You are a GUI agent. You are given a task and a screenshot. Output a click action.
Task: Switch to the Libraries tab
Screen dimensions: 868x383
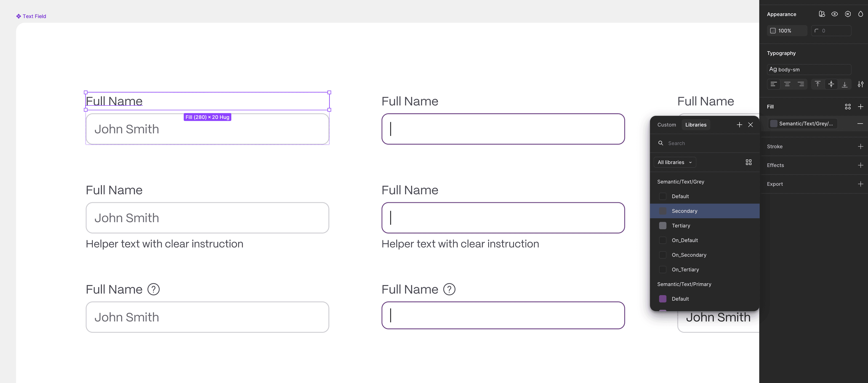pos(695,125)
